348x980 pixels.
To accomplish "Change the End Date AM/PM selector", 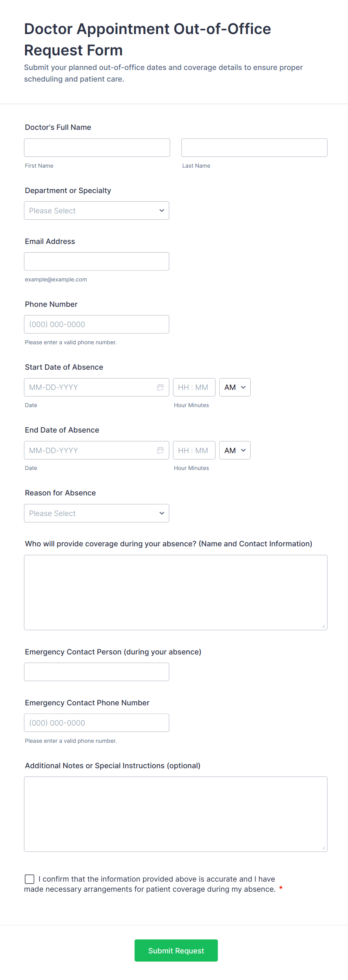I will point(235,451).
